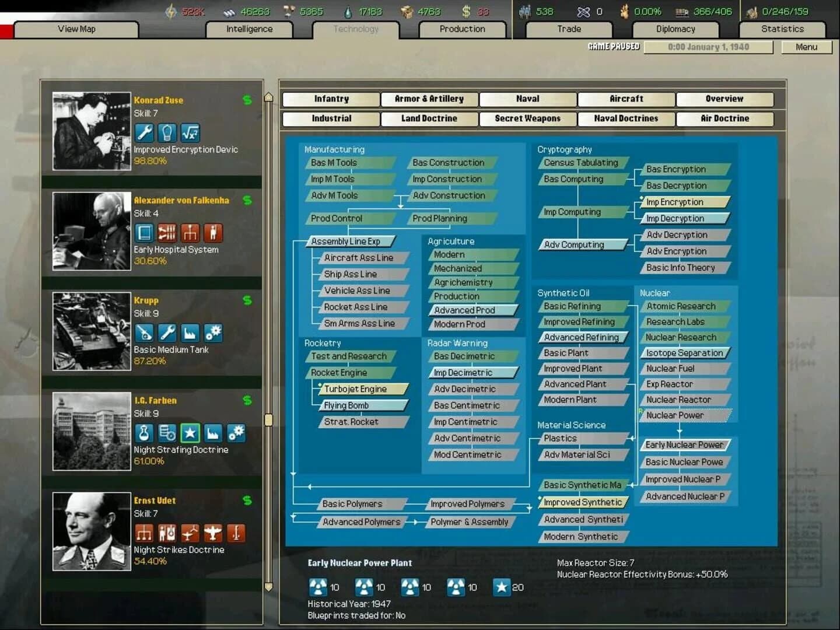Open the Naval Doctrines technology category
This screenshot has width=840, height=630.
pos(626,119)
